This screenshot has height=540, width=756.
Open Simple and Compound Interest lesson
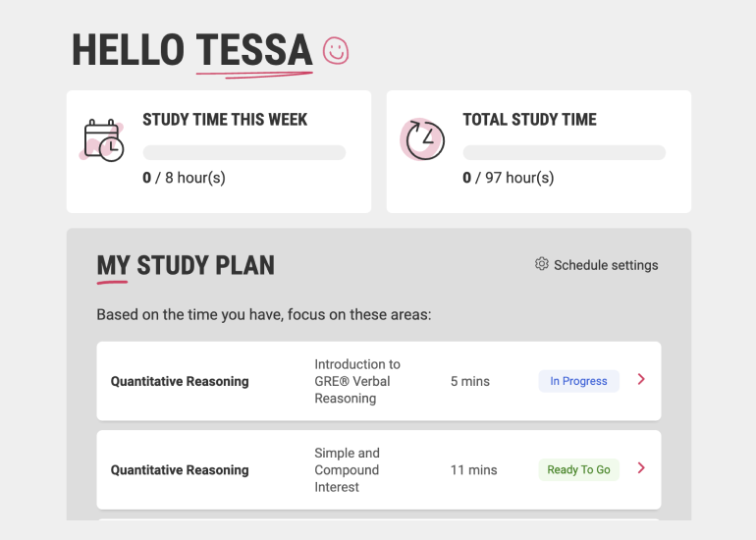pos(347,469)
